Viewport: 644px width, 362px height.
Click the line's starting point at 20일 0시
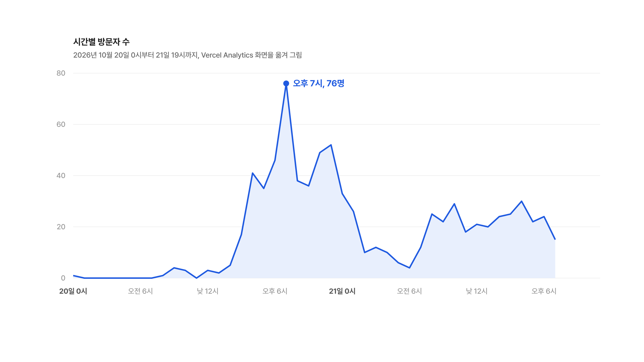pos(73,275)
